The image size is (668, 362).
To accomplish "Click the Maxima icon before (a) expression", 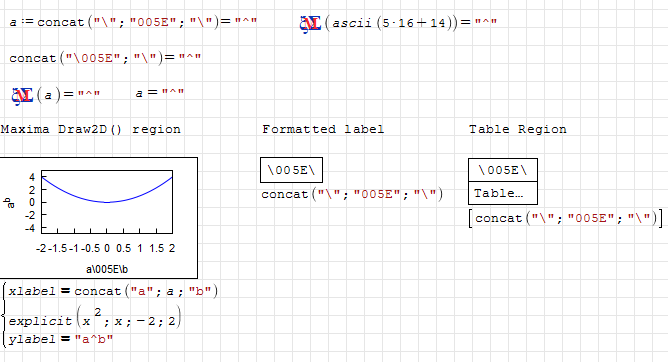I will 23,96.
